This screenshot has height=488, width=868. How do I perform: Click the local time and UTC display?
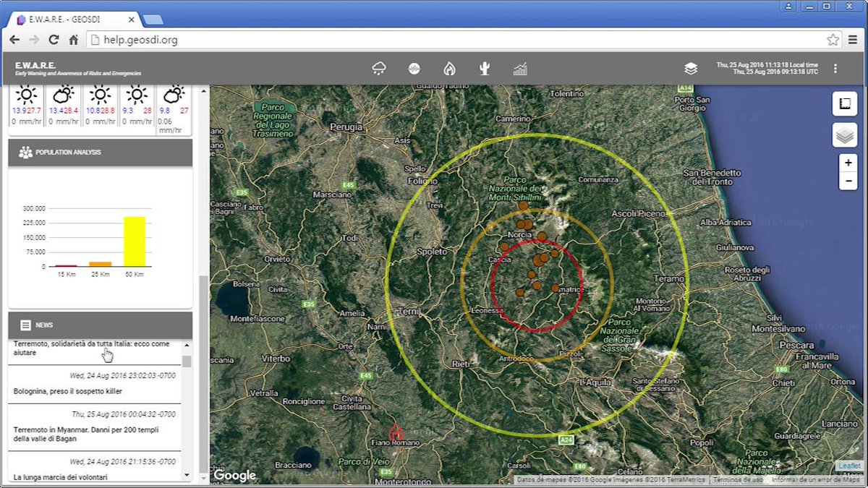pos(767,69)
